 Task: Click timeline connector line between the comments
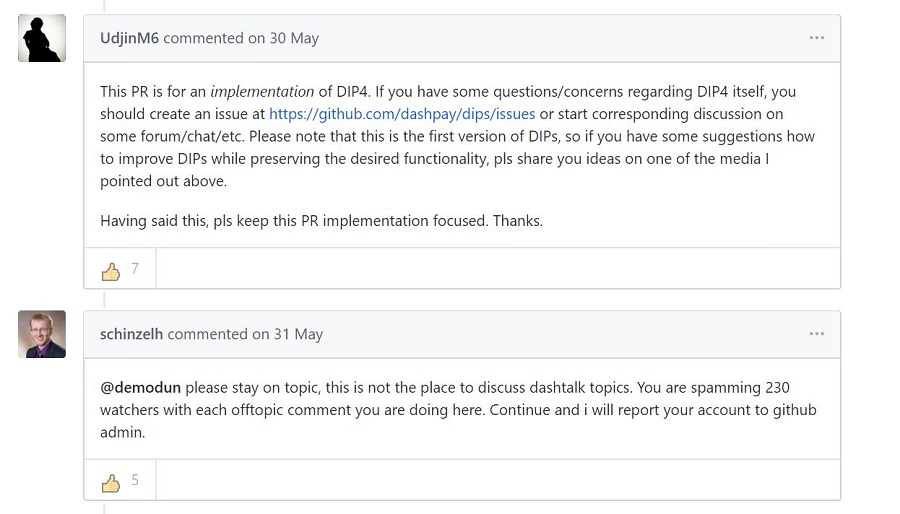pyautogui.click(x=104, y=299)
